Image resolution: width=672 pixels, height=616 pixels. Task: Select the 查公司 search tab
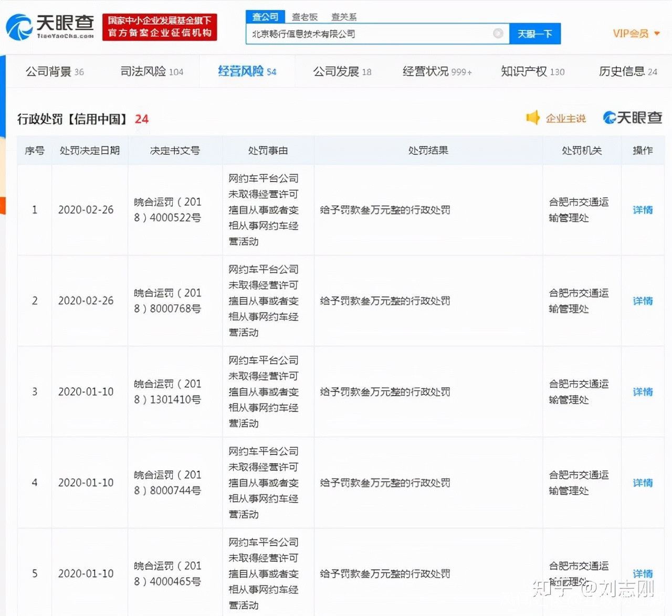[265, 17]
